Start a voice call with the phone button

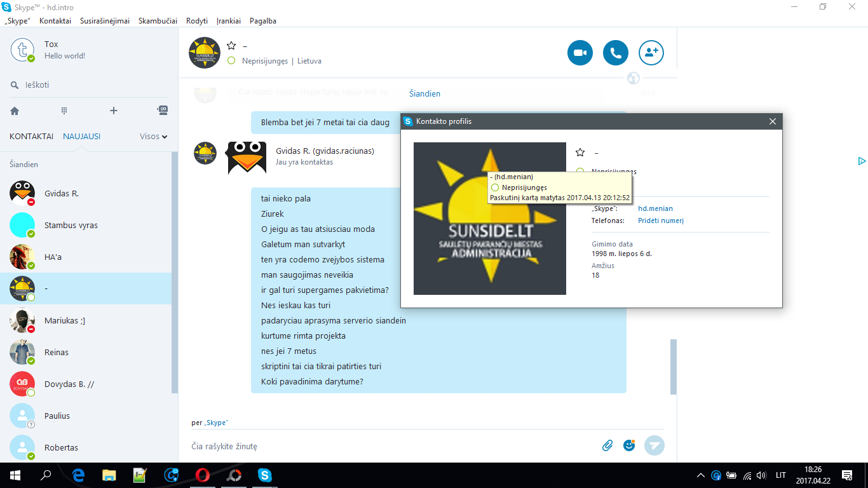click(616, 53)
